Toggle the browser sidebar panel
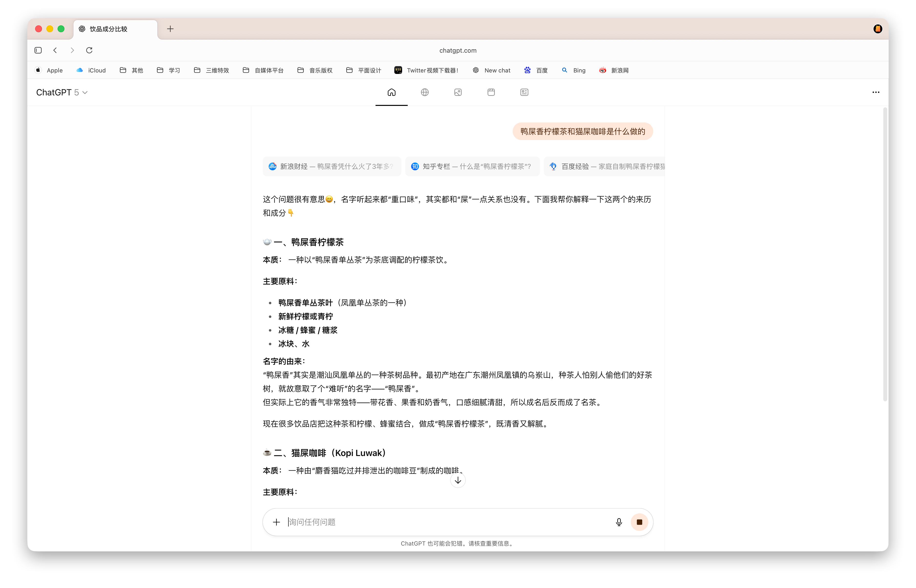 (x=38, y=50)
